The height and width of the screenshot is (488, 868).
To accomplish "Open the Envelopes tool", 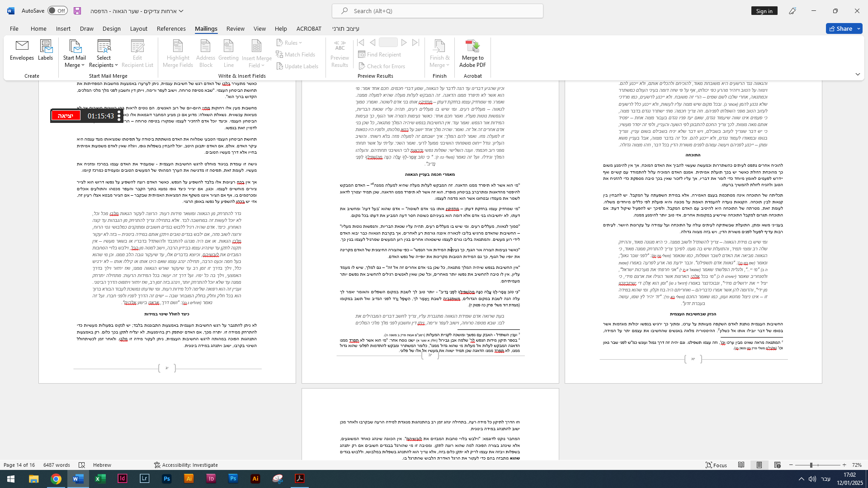I will (x=22, y=51).
